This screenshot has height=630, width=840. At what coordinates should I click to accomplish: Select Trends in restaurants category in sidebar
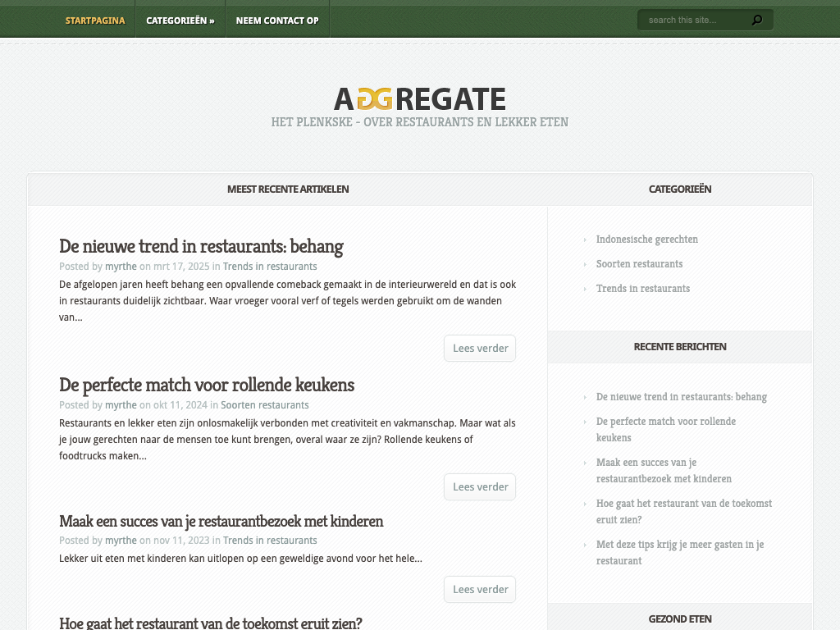coord(642,289)
